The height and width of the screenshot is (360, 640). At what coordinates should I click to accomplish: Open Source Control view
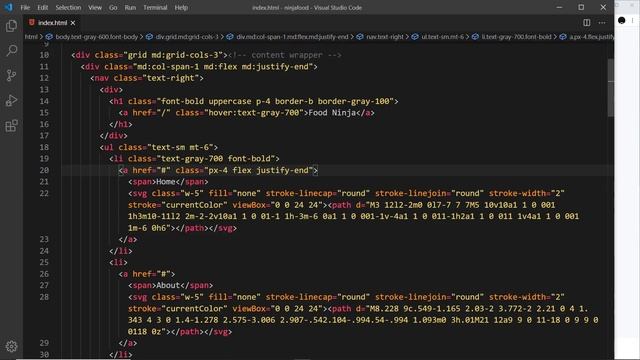pyautogui.click(x=11, y=76)
